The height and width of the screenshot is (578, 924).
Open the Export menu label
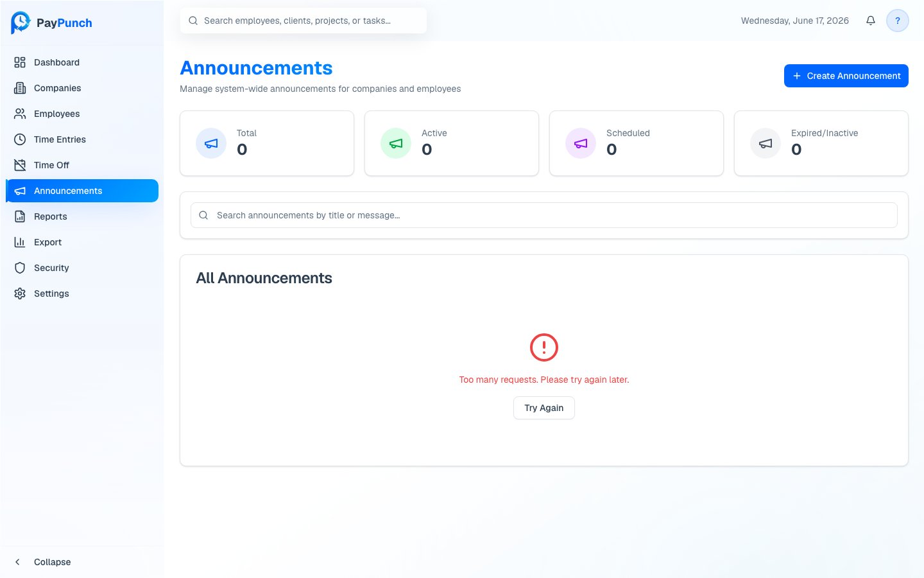47,242
